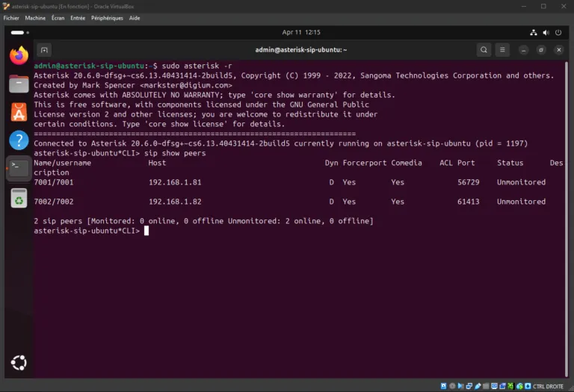Click VirtualBox mouse integration status icon

point(519,386)
